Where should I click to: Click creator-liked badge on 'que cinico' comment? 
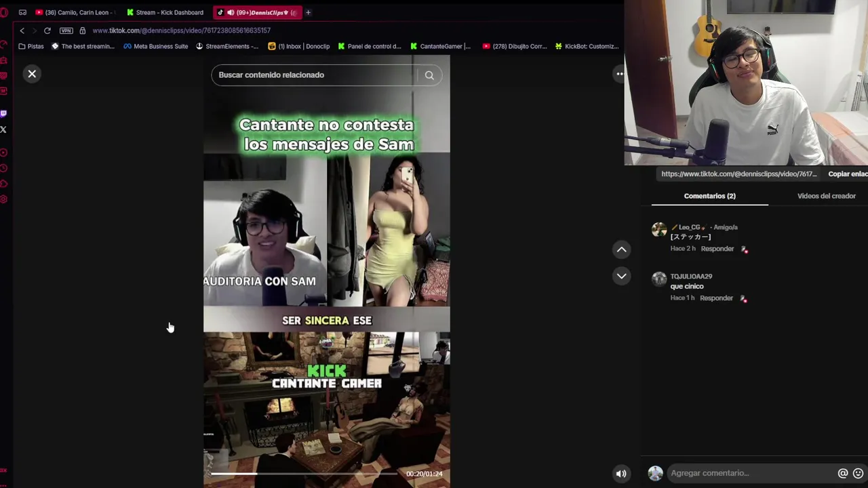pos(743,299)
